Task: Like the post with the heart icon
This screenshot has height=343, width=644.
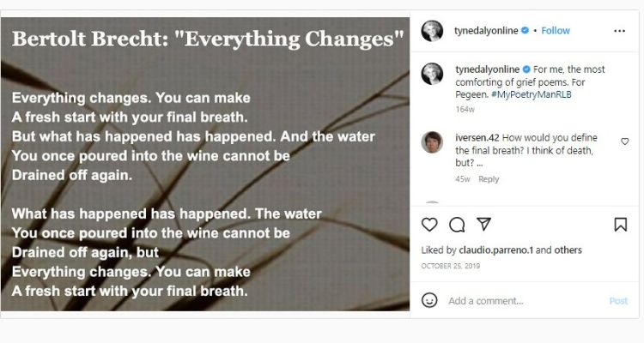Action: click(430, 225)
